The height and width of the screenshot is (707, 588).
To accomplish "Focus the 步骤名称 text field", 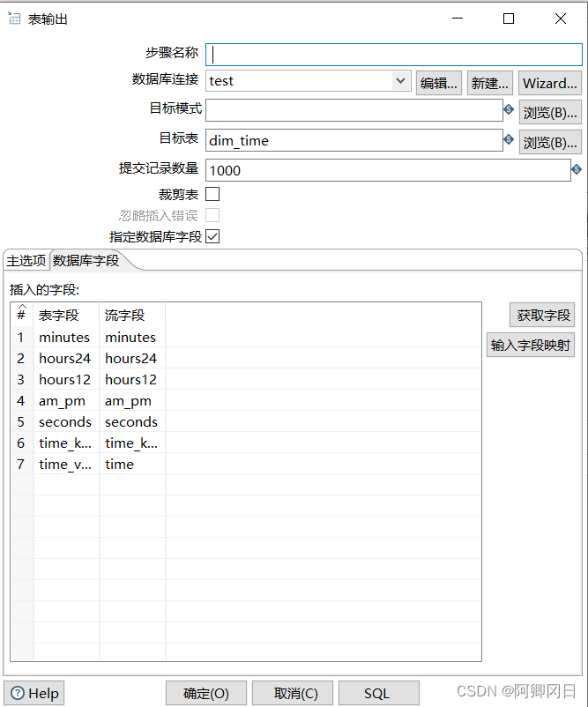I will tap(393, 54).
